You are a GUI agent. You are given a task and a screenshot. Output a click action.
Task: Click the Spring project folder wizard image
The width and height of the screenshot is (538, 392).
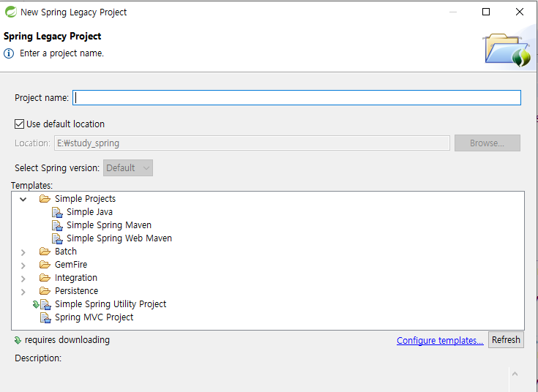(507, 50)
